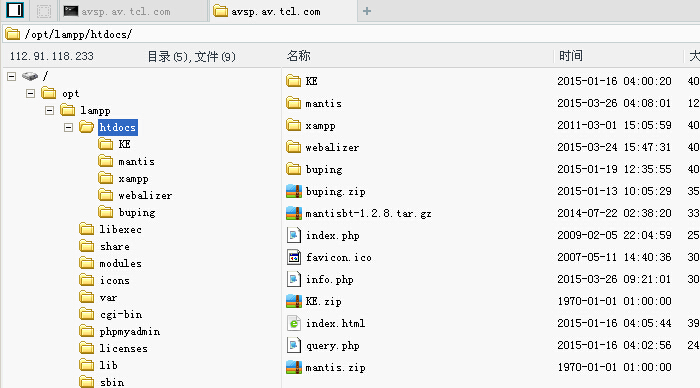Select cgi-bin folder in the tree
This screenshot has height=388, width=700.
click(x=121, y=315)
